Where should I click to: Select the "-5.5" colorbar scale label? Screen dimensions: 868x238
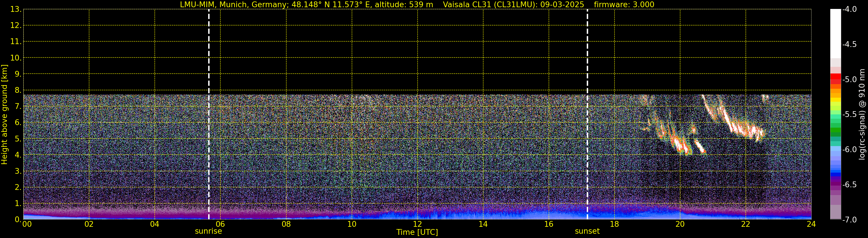849,114
